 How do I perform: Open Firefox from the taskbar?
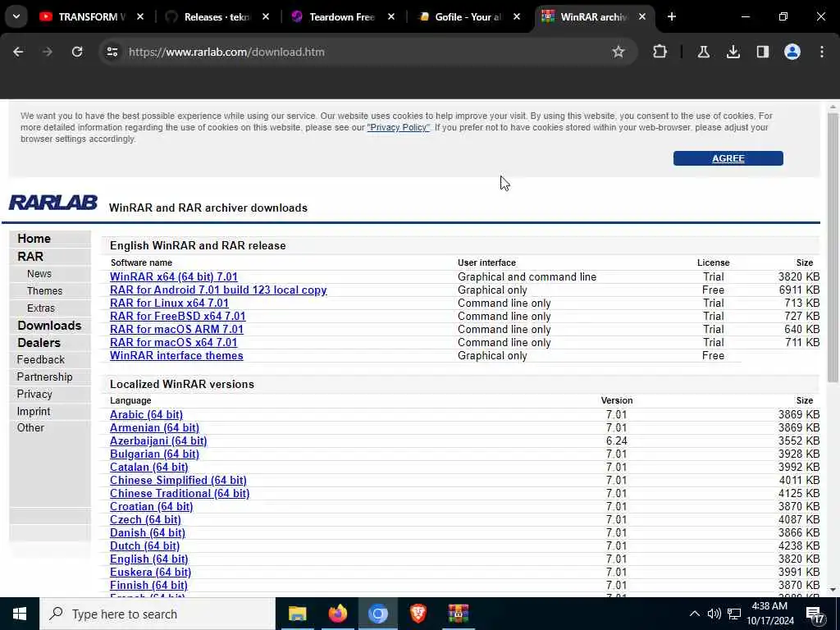coord(337,614)
